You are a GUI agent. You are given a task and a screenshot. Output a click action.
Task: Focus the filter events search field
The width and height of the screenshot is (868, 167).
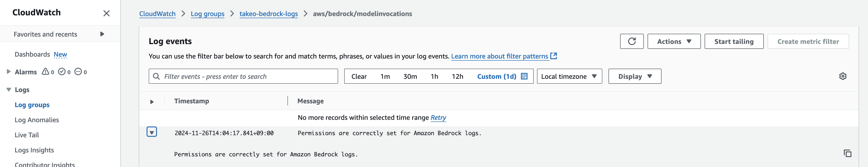[x=248, y=76]
